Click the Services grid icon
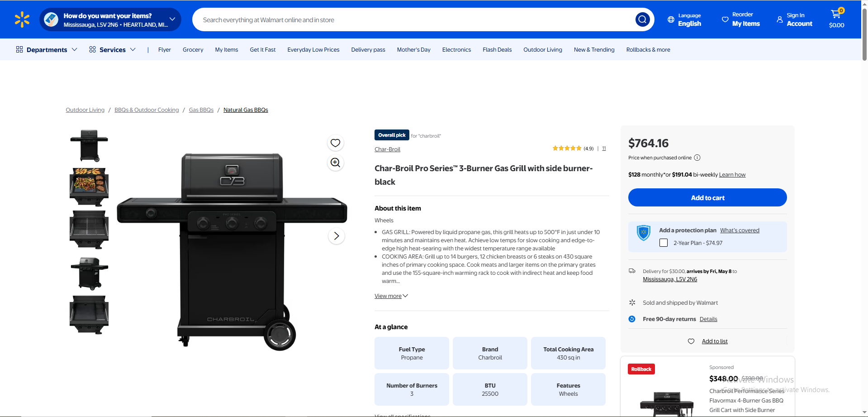Image resolution: width=868 pixels, height=417 pixels. point(92,49)
